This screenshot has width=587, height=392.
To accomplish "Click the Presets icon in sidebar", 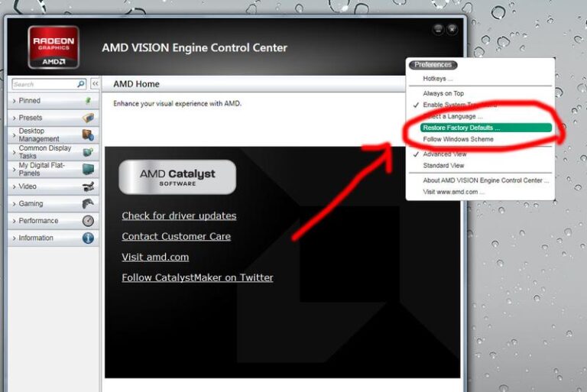I will pyautogui.click(x=88, y=118).
